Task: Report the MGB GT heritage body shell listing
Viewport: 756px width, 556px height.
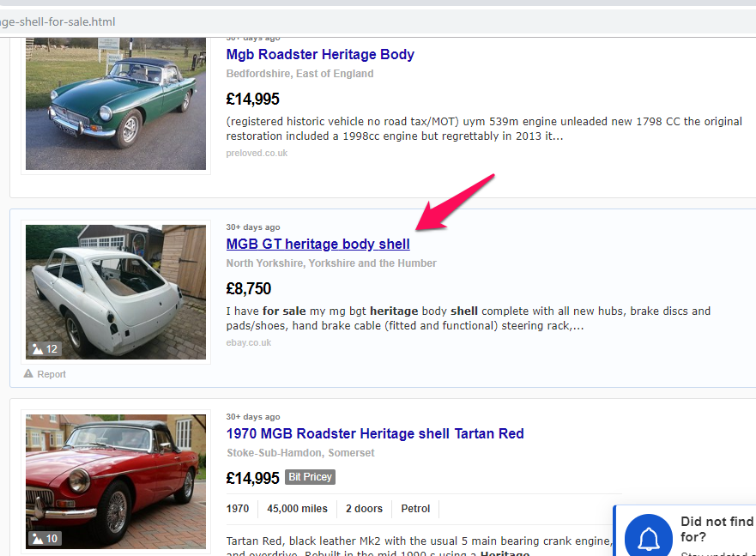Action: (x=45, y=374)
